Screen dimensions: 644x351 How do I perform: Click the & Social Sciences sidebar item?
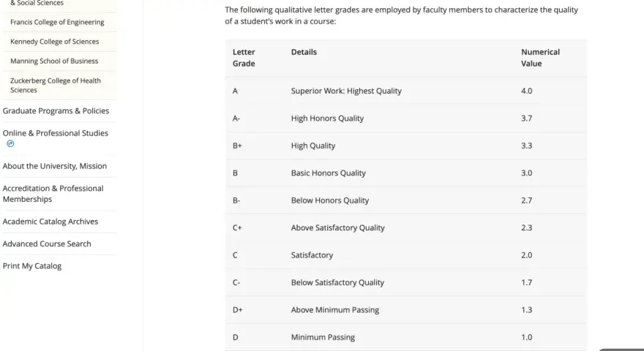point(37,3)
